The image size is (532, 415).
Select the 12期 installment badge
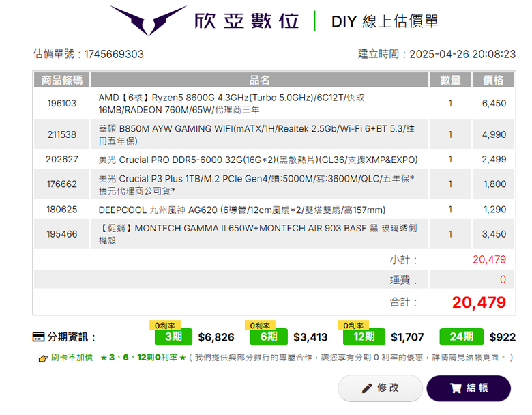364,337
